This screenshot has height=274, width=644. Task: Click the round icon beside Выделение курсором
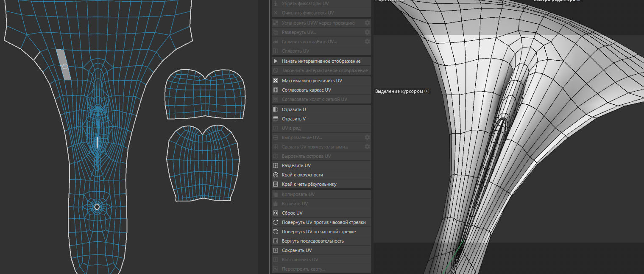(x=427, y=91)
